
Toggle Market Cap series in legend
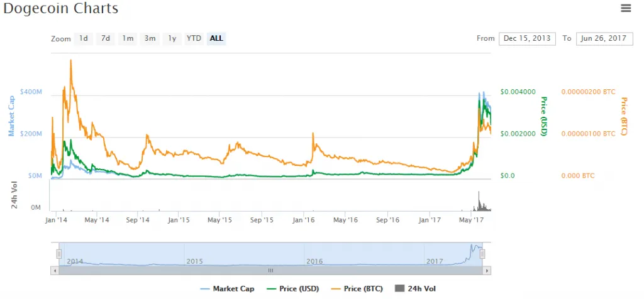pyautogui.click(x=227, y=289)
